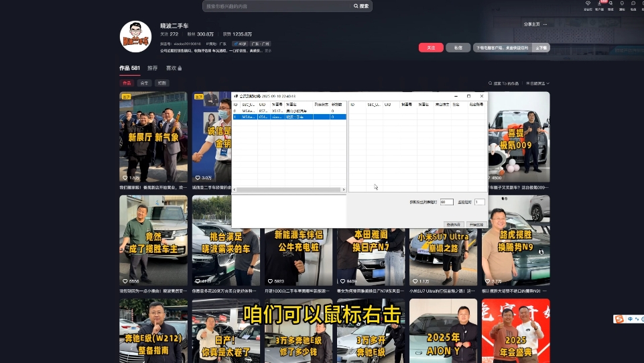
Task: Click the 开始监控 button in tool window
Action: click(476, 225)
